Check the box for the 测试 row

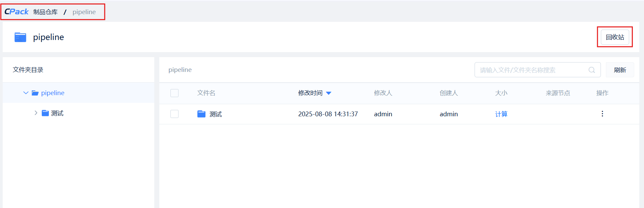tap(174, 114)
